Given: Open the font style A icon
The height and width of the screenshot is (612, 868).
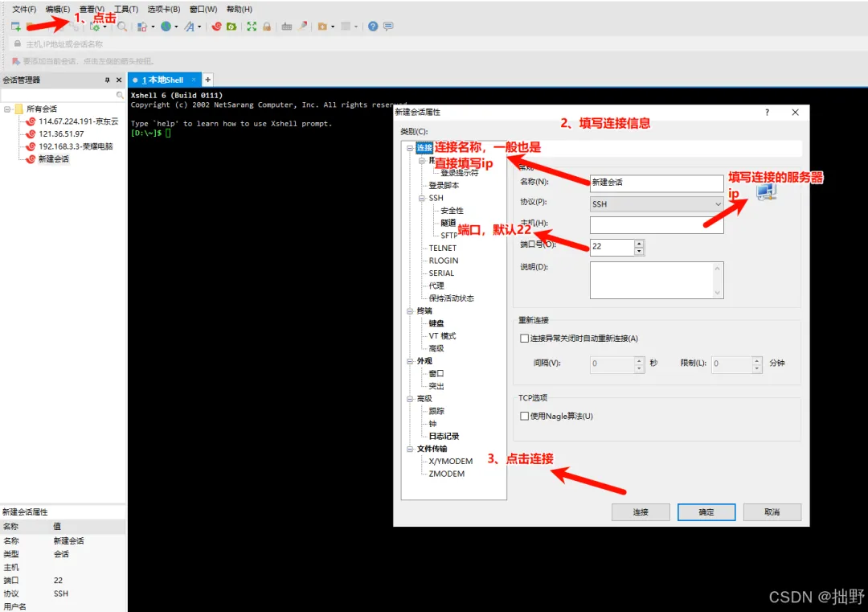Looking at the screenshot, I should pyautogui.click(x=190, y=26).
